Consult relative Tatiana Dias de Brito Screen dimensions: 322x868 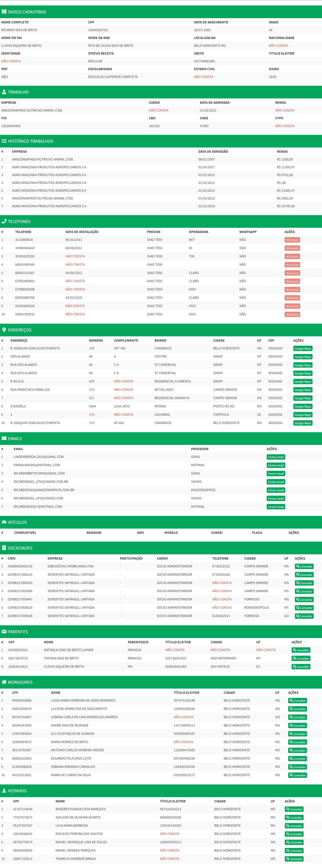point(301,658)
